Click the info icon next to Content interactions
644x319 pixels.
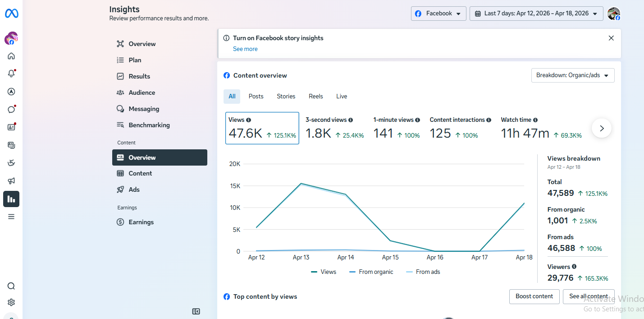(x=489, y=120)
